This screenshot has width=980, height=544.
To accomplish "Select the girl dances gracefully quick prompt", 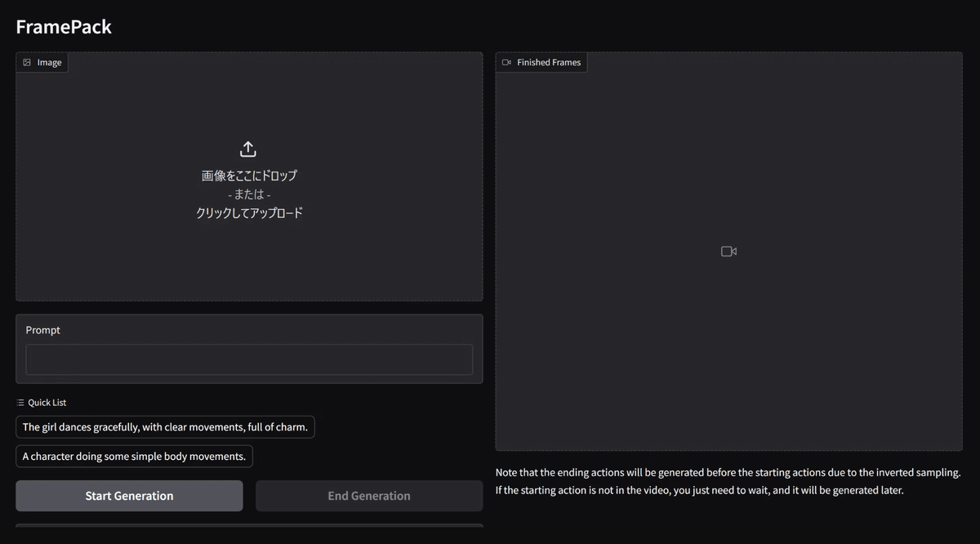I will pyautogui.click(x=166, y=426).
